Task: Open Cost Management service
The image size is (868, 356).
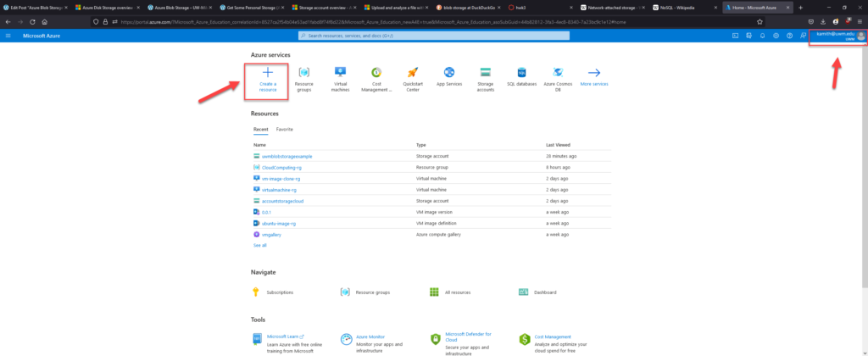Action: pyautogui.click(x=376, y=79)
